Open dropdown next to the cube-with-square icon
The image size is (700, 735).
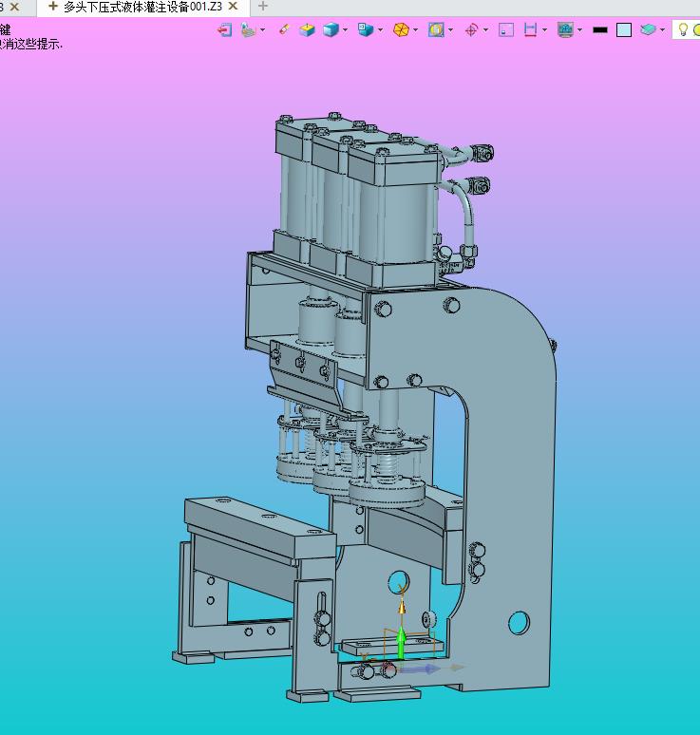tap(380, 30)
